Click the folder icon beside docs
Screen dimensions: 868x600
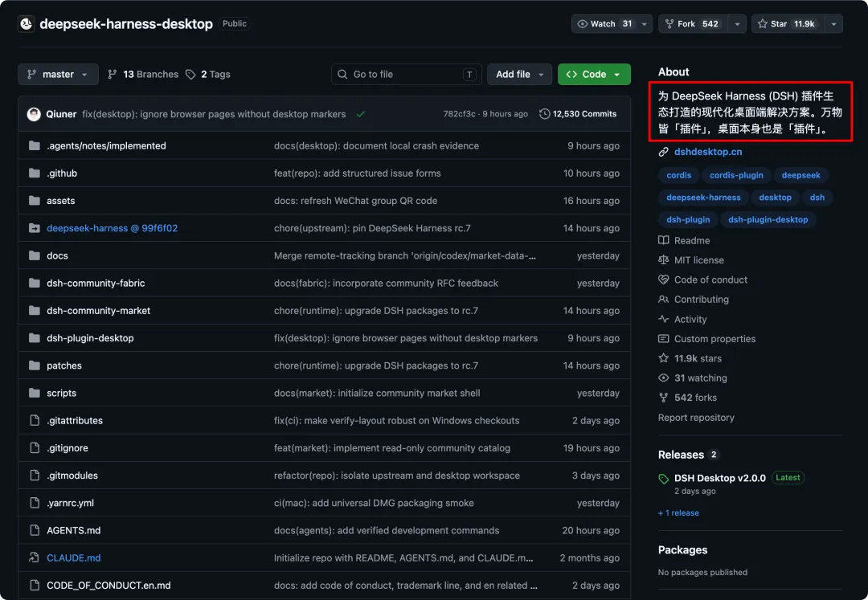point(35,255)
